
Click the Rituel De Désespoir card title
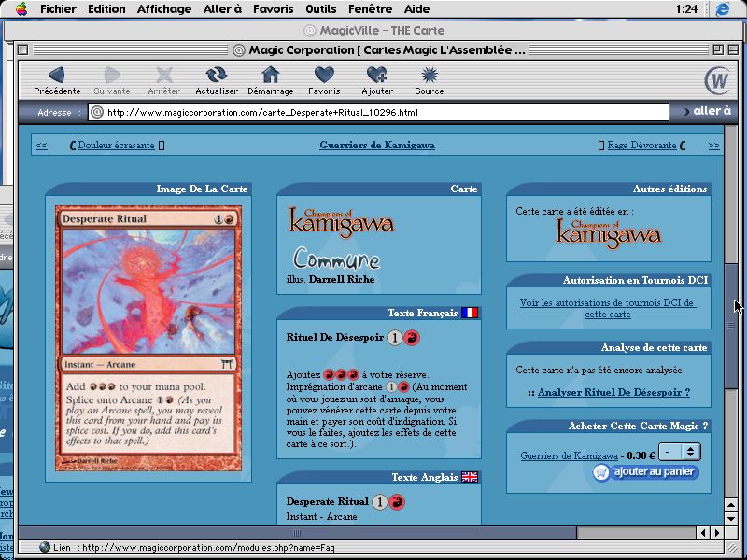tap(335, 338)
